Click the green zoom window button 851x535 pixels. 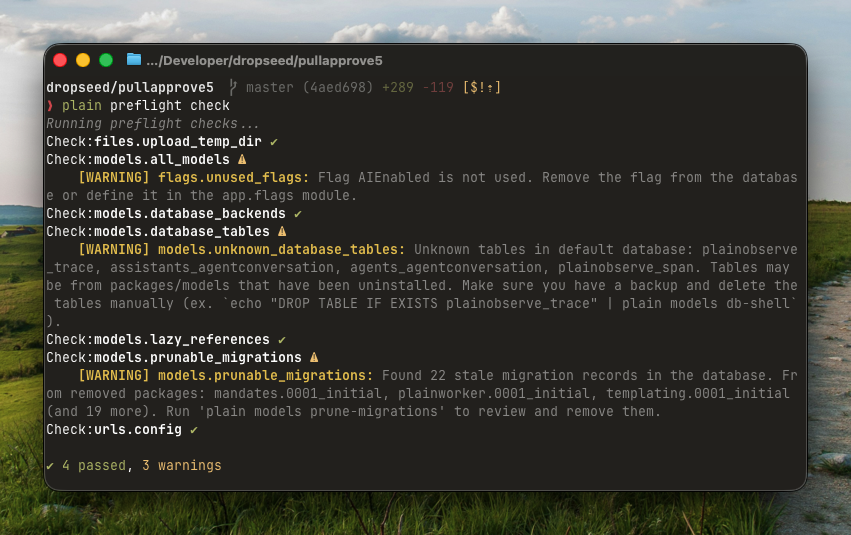(x=105, y=60)
